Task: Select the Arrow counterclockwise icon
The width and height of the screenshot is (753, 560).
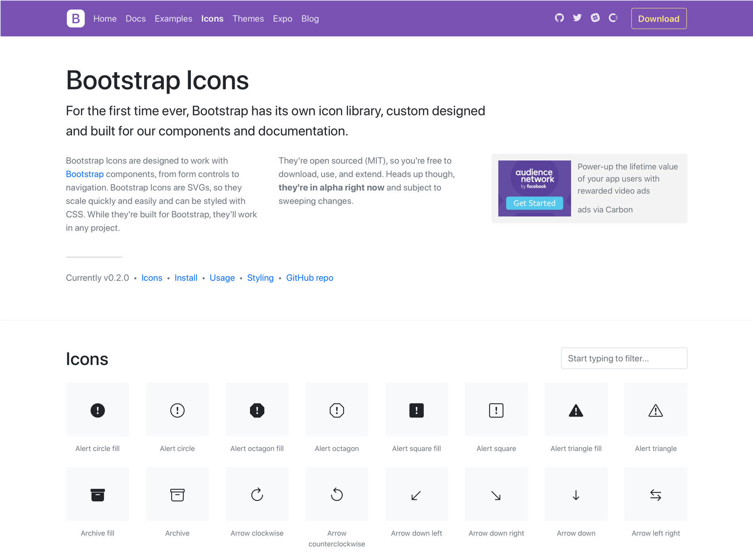Action: 337,494
